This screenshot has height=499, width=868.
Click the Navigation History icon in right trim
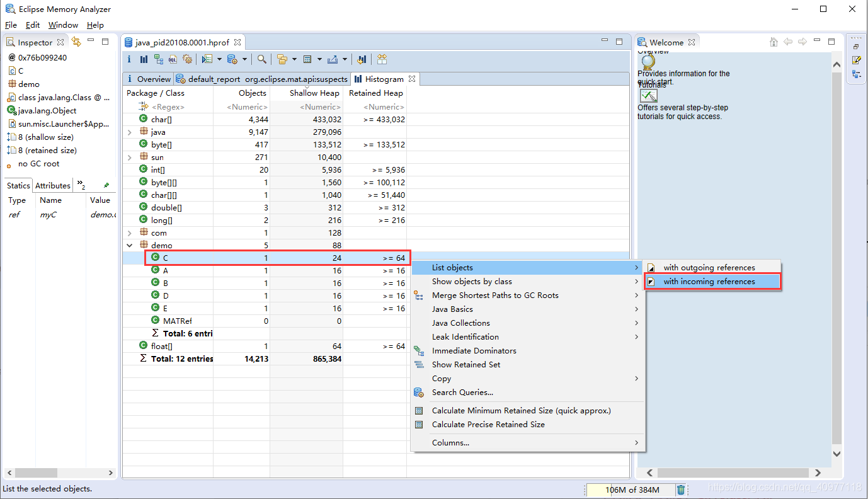click(x=857, y=74)
